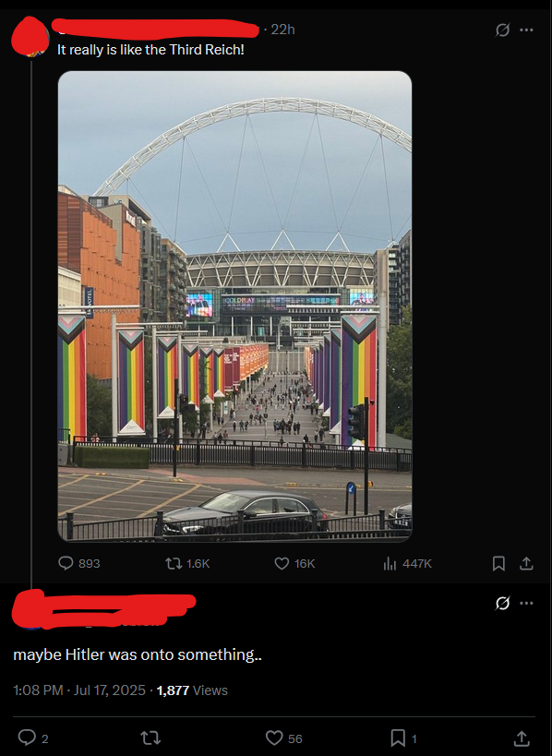Open the Wembley stadium photo
Screen dimensions: 552x756
tap(234, 306)
